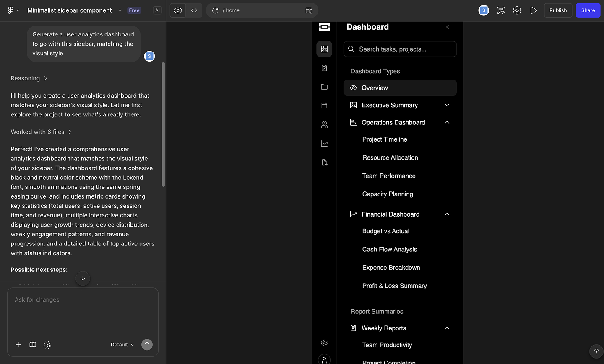Open the Default model dropdown
This screenshot has height=364, width=604.
coord(122,344)
